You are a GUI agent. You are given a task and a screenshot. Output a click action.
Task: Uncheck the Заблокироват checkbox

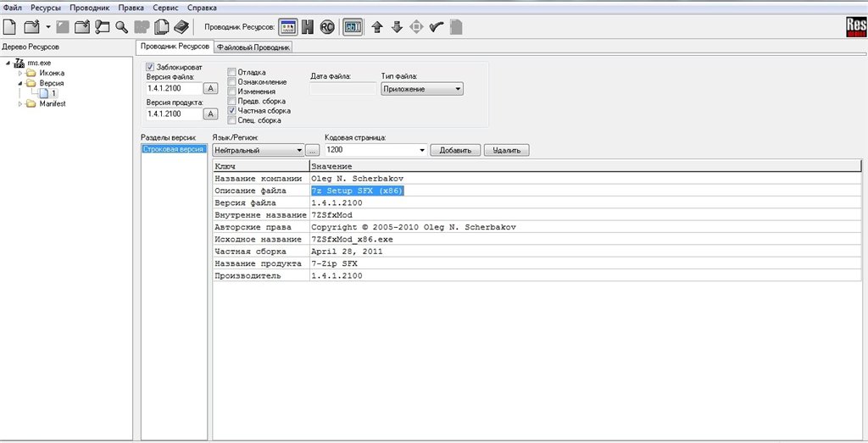pos(151,67)
